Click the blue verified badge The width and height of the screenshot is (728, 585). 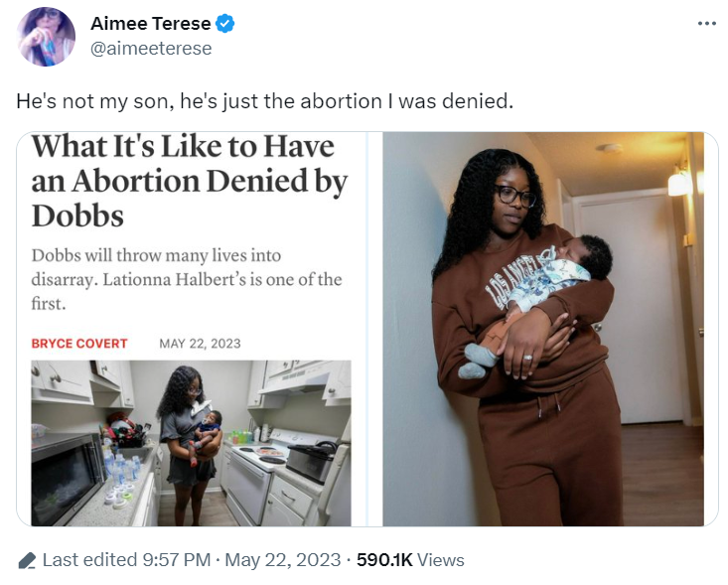pyautogui.click(x=225, y=24)
